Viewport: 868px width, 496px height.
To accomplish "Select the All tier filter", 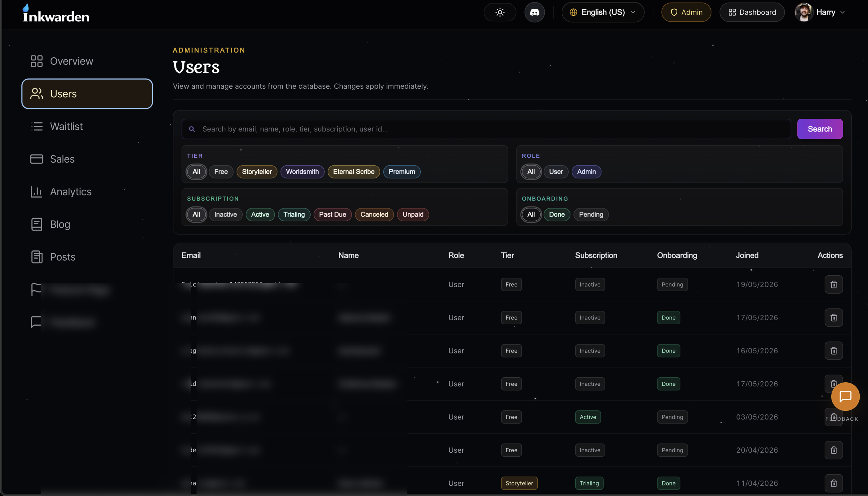I will point(196,172).
